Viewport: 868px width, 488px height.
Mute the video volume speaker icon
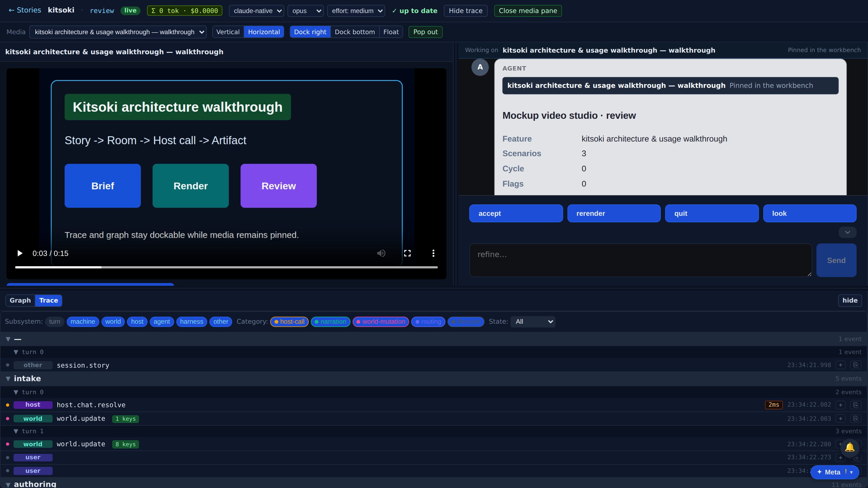tap(381, 253)
